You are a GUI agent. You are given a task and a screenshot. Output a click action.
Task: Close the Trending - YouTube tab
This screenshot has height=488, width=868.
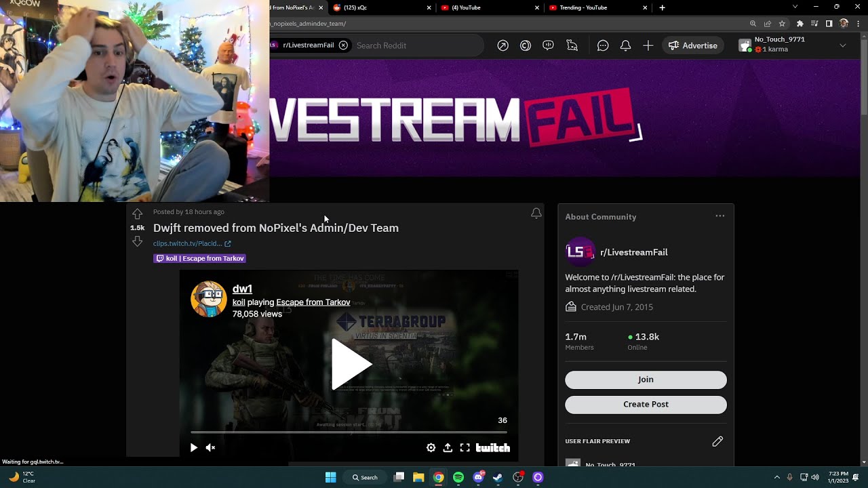[x=646, y=7]
